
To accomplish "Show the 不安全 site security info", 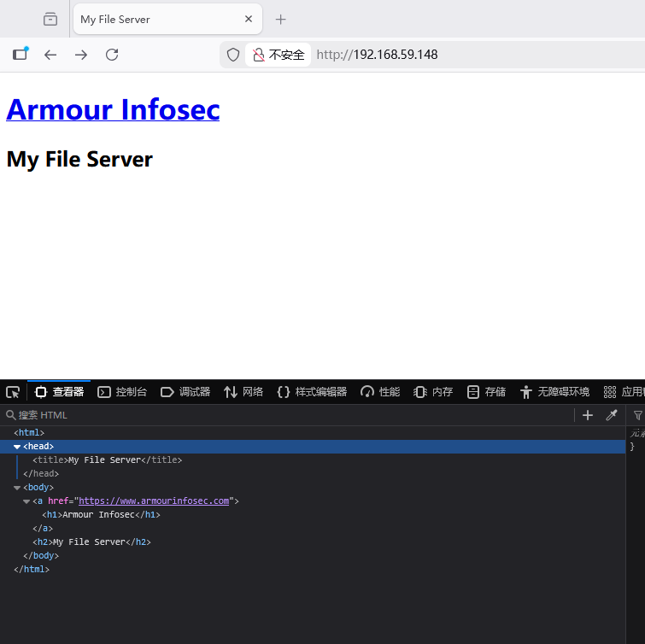I will tap(278, 55).
